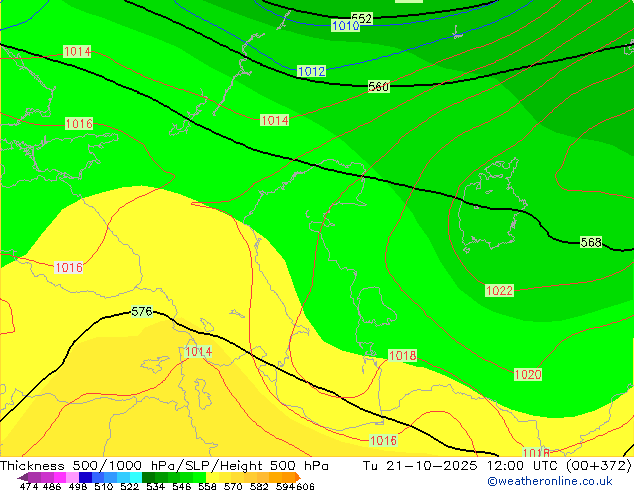Click the 1020 isobar label
This screenshot has width=634, height=490.
click(x=528, y=374)
